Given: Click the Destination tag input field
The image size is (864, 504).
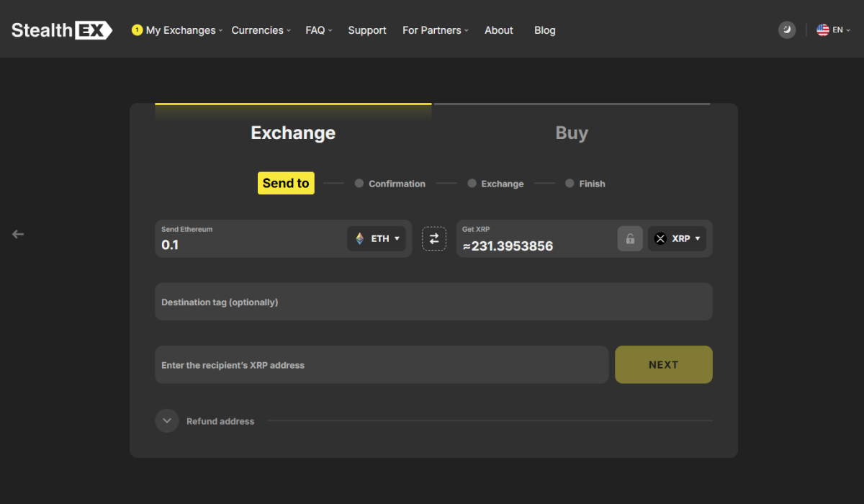Looking at the screenshot, I should pos(433,302).
